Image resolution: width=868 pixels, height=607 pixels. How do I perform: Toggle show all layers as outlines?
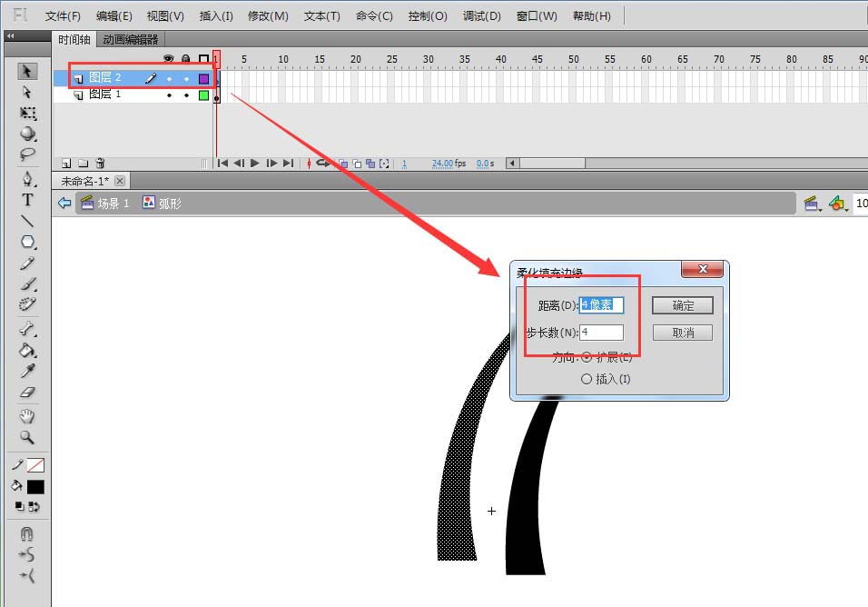coord(203,59)
